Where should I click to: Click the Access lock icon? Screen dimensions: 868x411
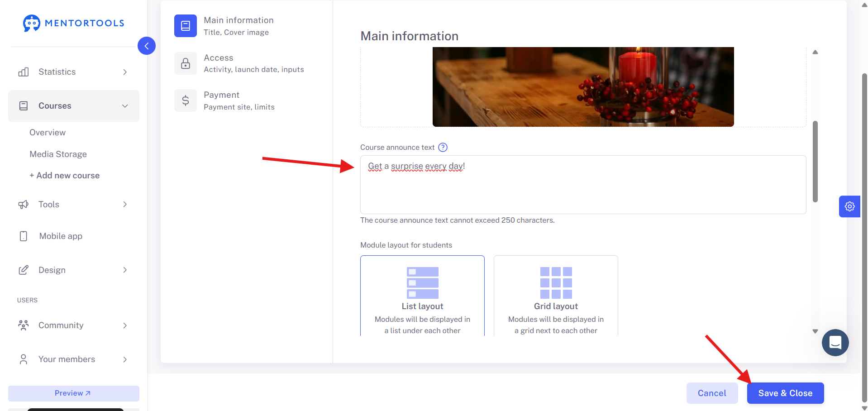pos(186,63)
